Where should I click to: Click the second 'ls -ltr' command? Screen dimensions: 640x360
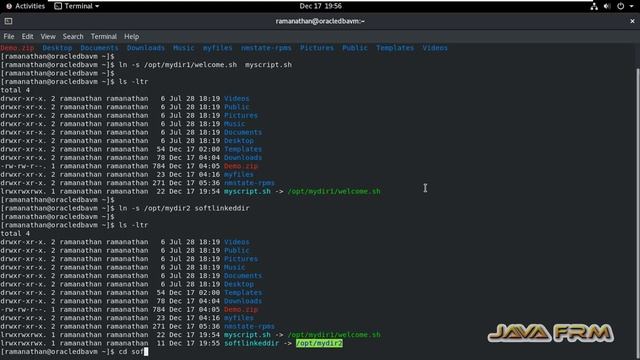pos(133,225)
